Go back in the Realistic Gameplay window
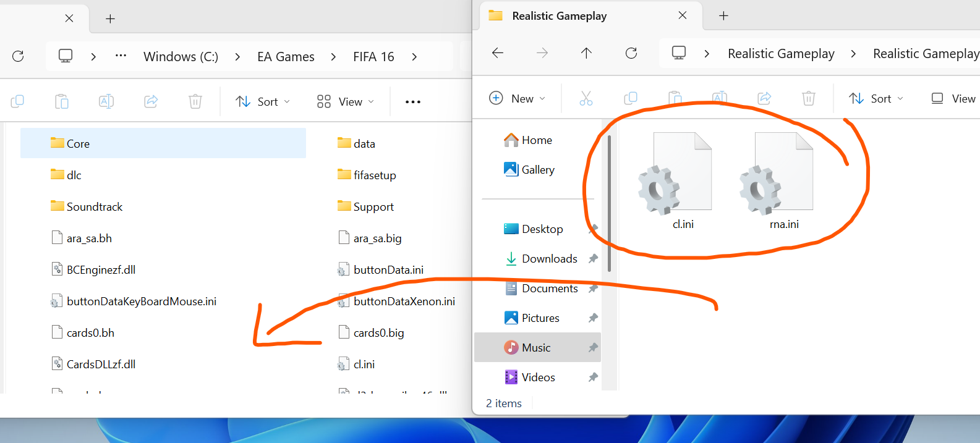 click(x=498, y=53)
